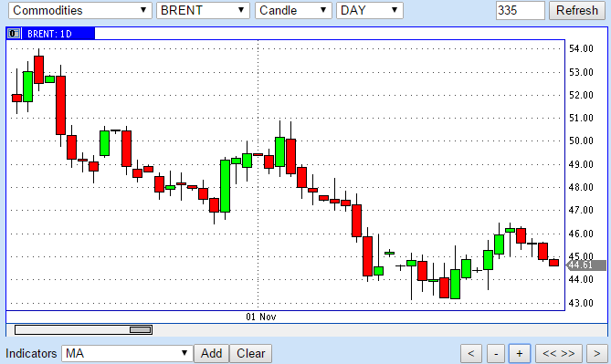Click the Refresh button
This screenshot has width=611, height=364.
(x=576, y=11)
